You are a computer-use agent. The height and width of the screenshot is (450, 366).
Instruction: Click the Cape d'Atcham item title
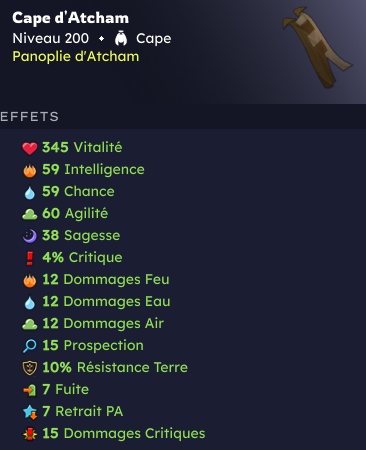[x=70, y=18]
